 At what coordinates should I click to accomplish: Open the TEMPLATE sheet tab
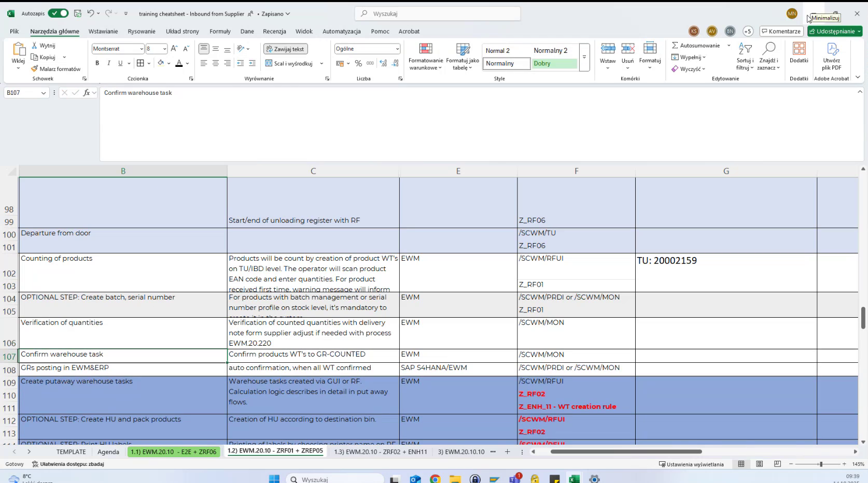coord(71,452)
